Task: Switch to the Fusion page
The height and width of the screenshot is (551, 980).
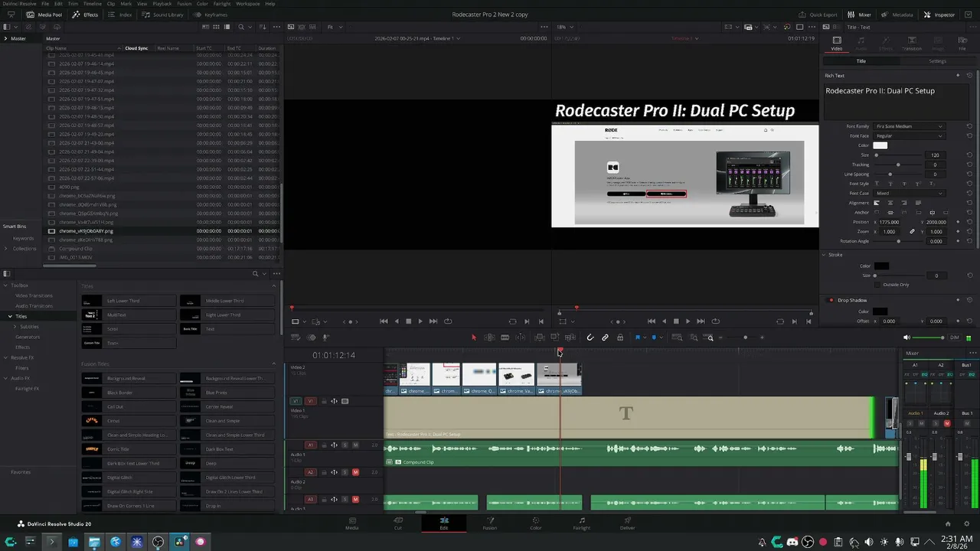Action: point(489,523)
